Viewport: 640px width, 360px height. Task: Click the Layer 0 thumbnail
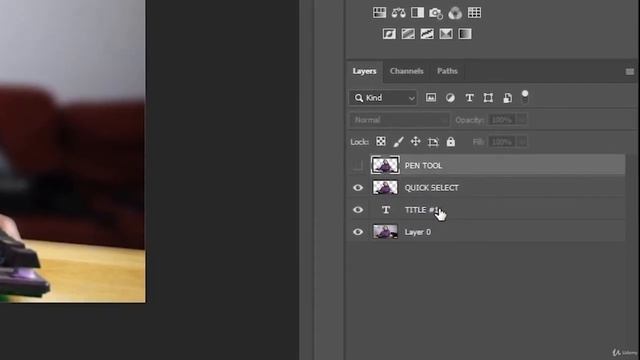[x=385, y=232]
